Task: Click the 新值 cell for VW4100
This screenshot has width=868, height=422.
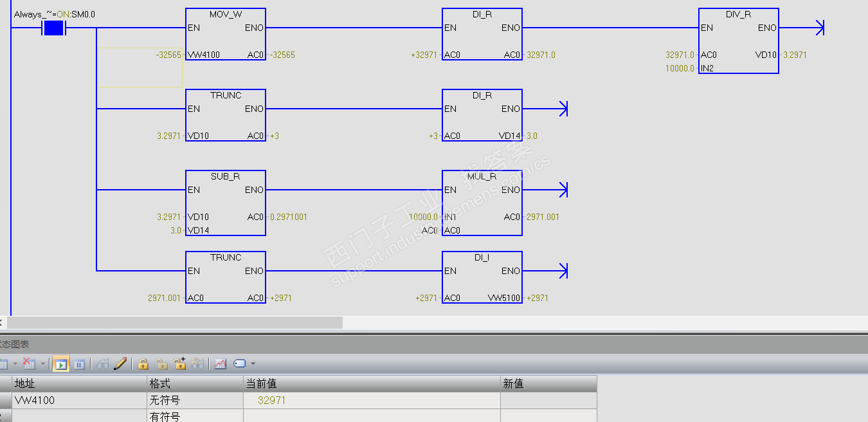Action: (x=548, y=400)
